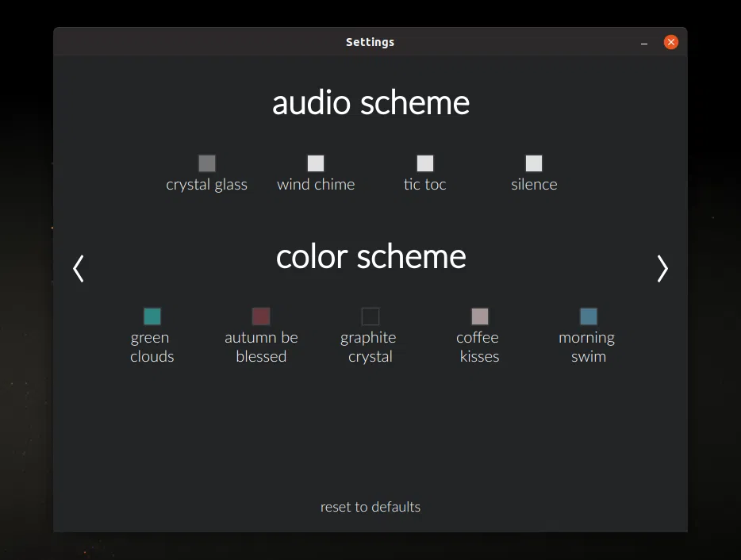The width and height of the screenshot is (741, 560).
Task: Go back using the left chevron
Action: point(79,268)
